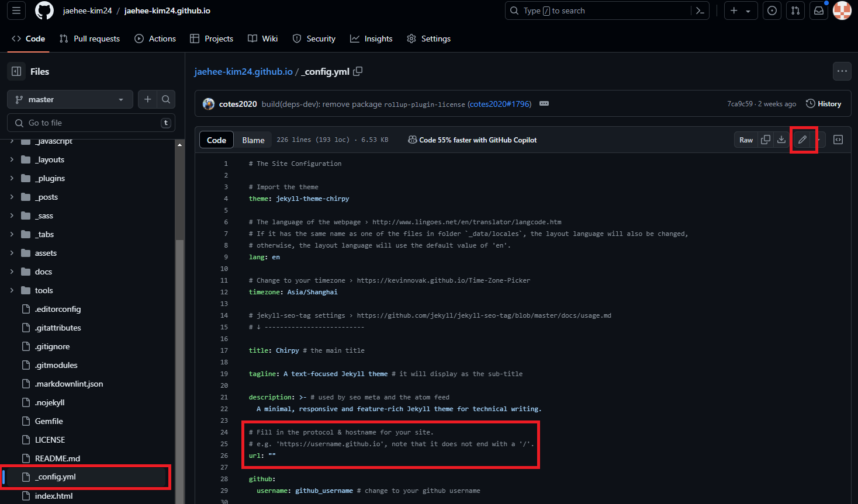Open the user avatar menu
The width and height of the screenshot is (858, 504).
842,11
